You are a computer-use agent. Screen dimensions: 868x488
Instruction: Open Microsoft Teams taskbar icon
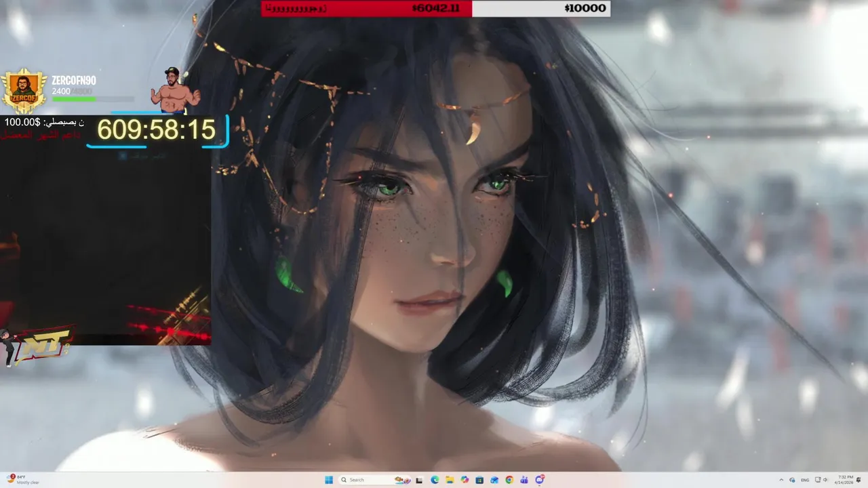524,480
